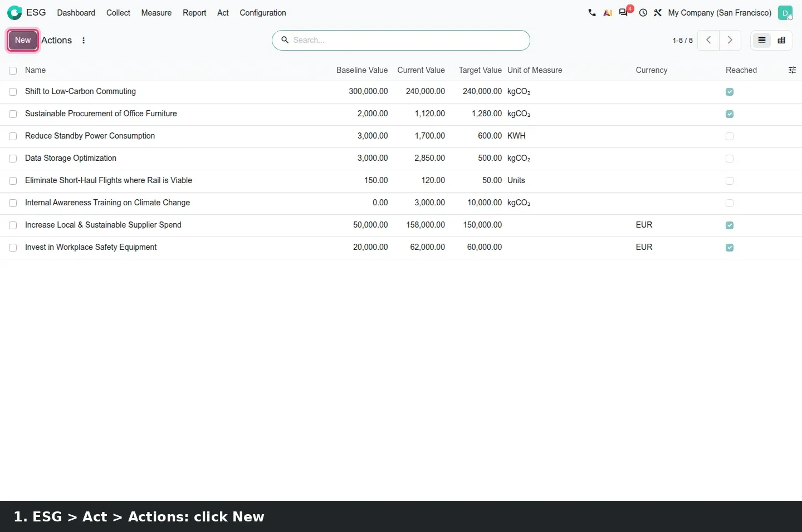Click EUR currency in Supplier Spend row
802x532 pixels.
pyautogui.click(x=644, y=225)
